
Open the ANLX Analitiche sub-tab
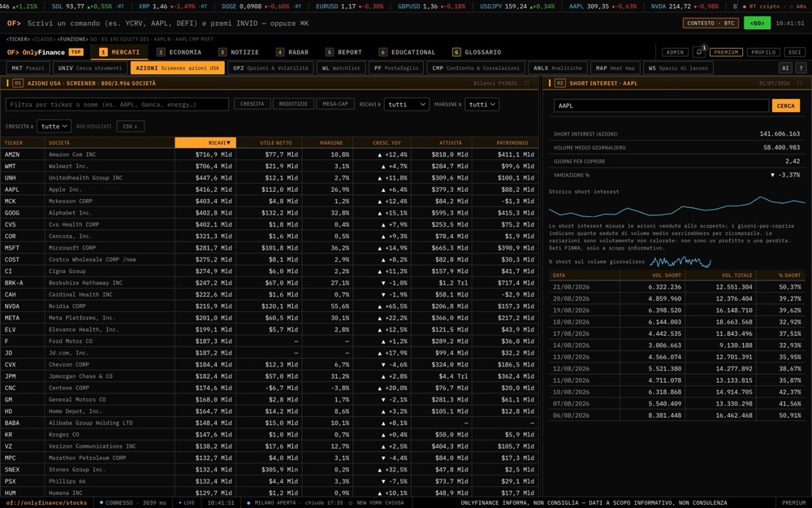[x=558, y=68]
